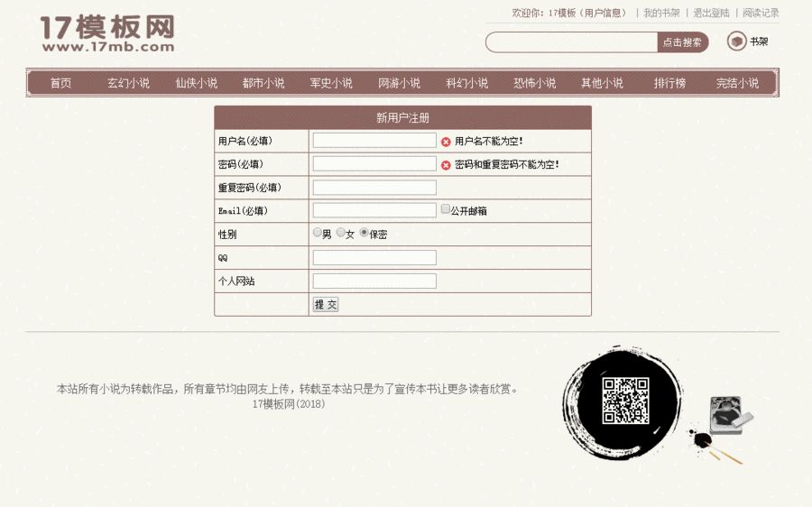The height and width of the screenshot is (507, 812).
Task: Focus the QQ input field
Action: coord(374,257)
